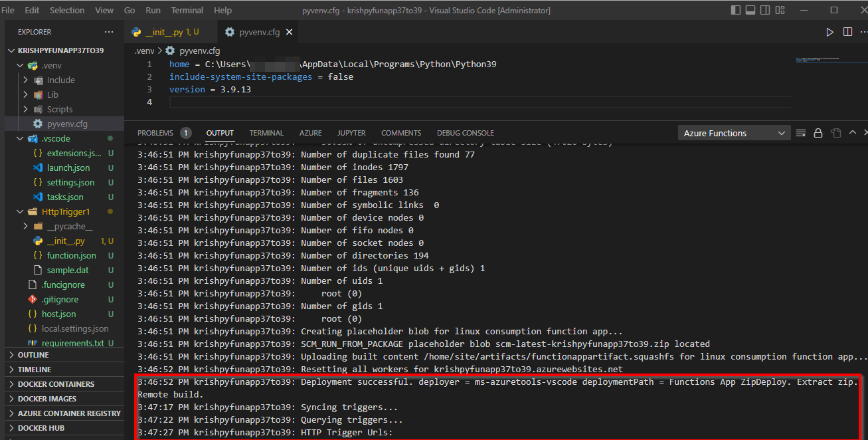The width and height of the screenshot is (868, 440).
Task: Close the pyvenv.cfg tab
Action: (290, 32)
